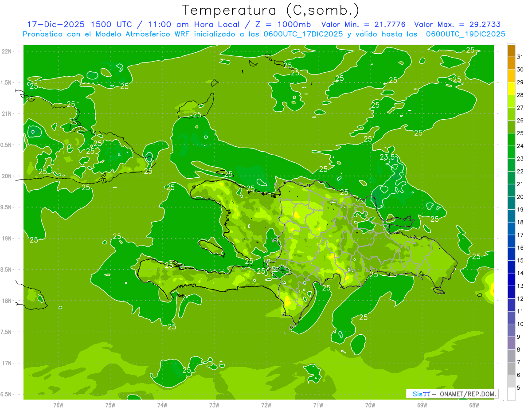Click the "20N" latitude axis label
The height and width of the screenshot is (411, 532).
coord(7,176)
